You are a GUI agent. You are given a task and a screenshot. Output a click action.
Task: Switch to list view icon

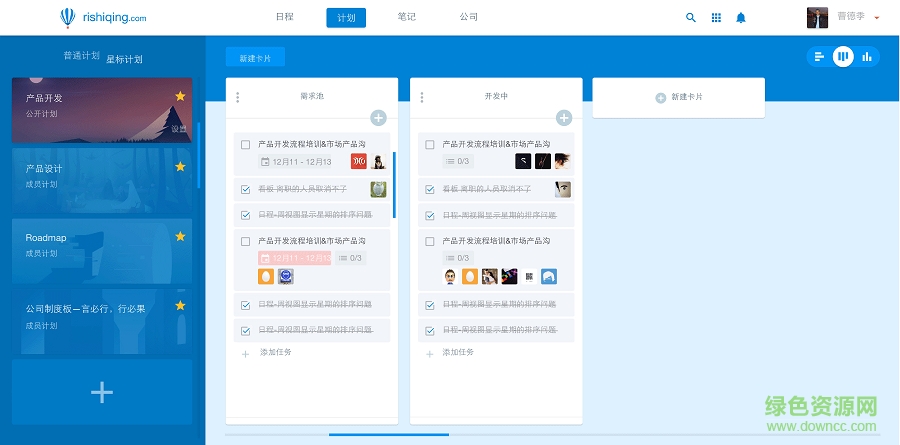click(819, 57)
